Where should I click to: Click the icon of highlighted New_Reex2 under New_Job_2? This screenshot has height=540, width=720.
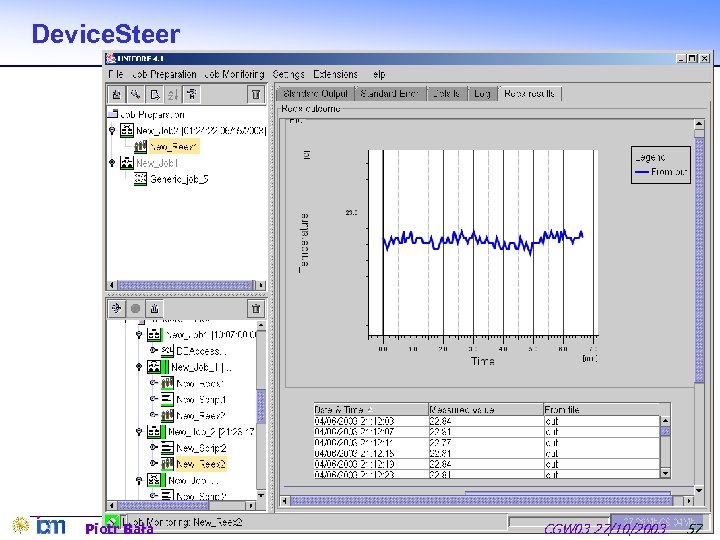tap(167, 464)
